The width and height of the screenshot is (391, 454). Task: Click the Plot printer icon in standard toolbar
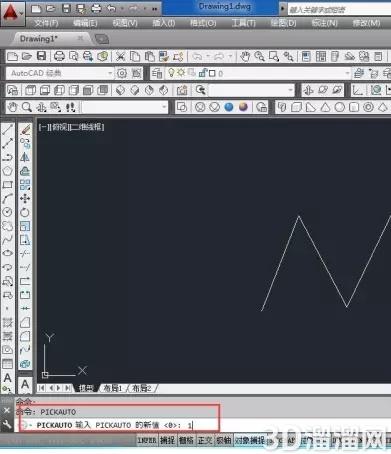[x=59, y=56]
